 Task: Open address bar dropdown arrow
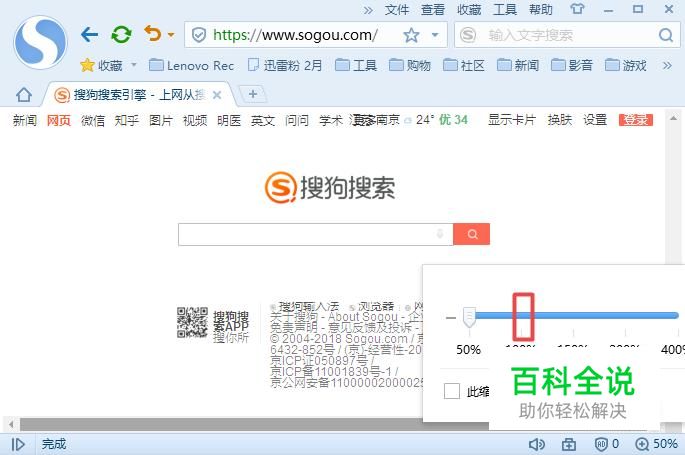click(435, 35)
